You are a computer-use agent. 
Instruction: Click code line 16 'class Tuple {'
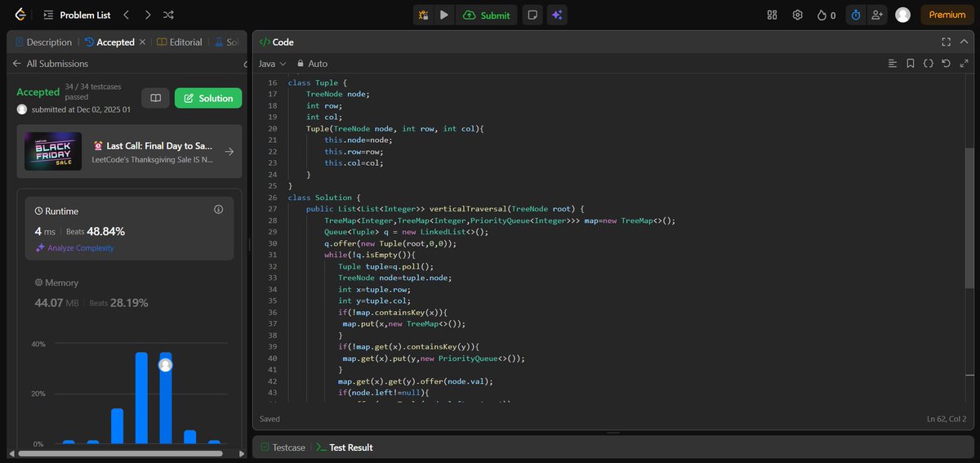pos(318,82)
